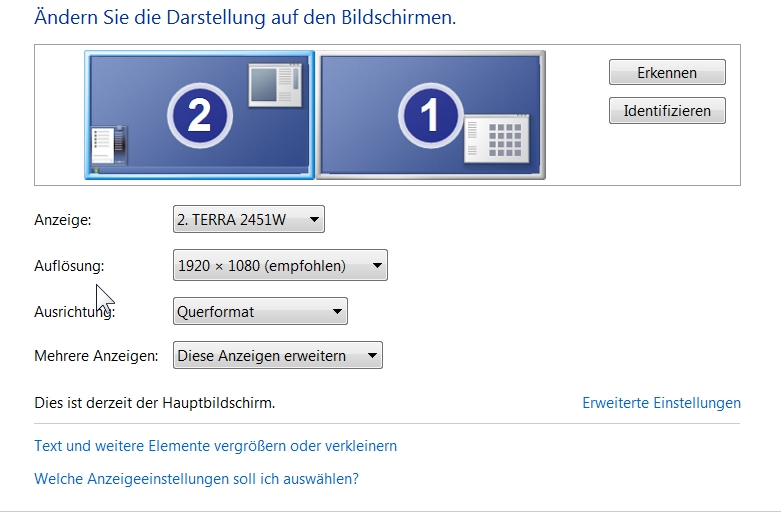The height and width of the screenshot is (515, 781).
Task: Open Erweiterte Einstellungen link
Action: tap(661, 402)
